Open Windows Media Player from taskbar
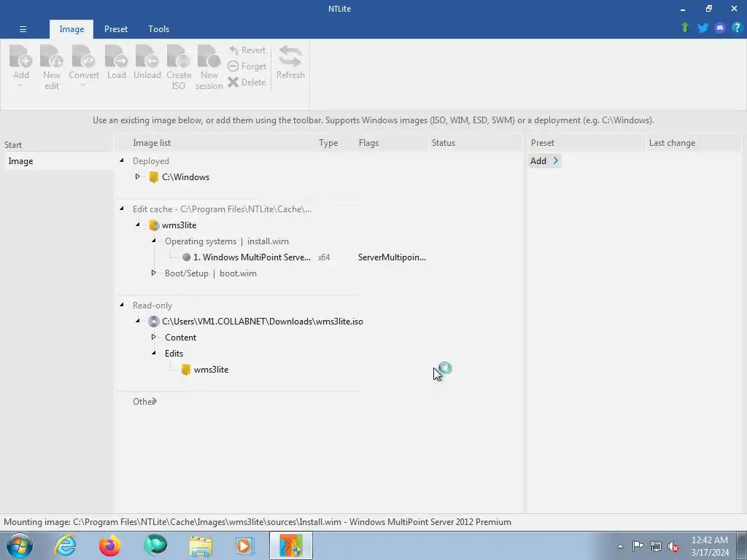Viewport: 747px width, 560px height. pyautogui.click(x=246, y=545)
